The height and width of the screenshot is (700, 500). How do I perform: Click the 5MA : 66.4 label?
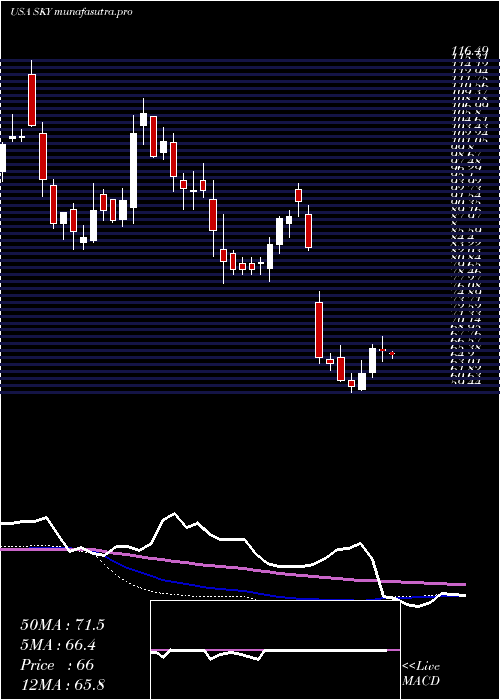click(x=59, y=645)
